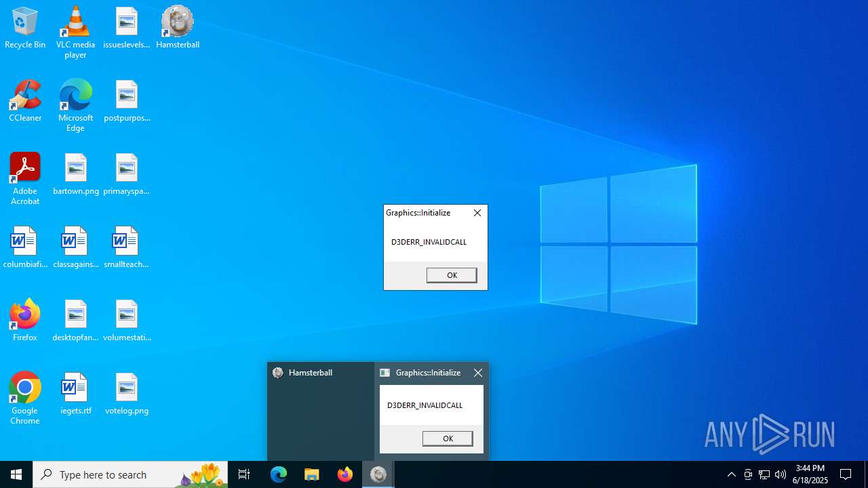Launch Firefox from the taskbar
Image resolution: width=868 pixels, height=488 pixels.
click(345, 474)
